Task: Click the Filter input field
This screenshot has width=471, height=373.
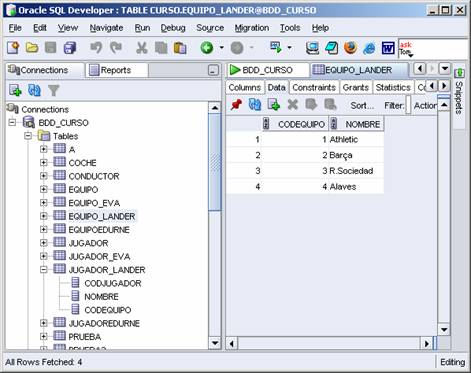Action: point(408,106)
